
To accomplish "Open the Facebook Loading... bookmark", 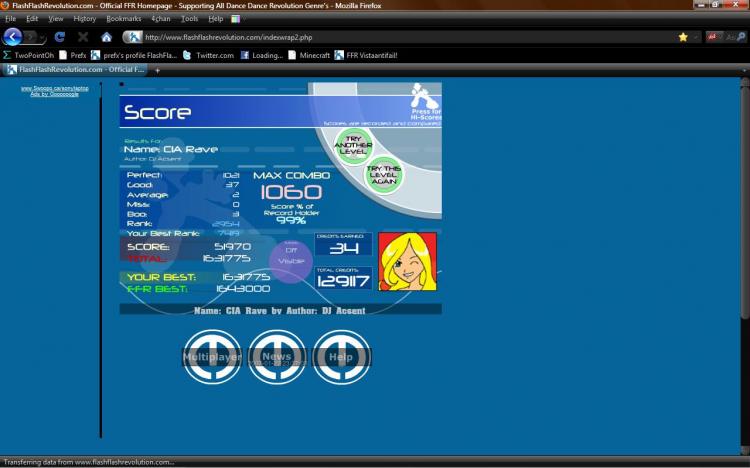I will tap(262, 55).
